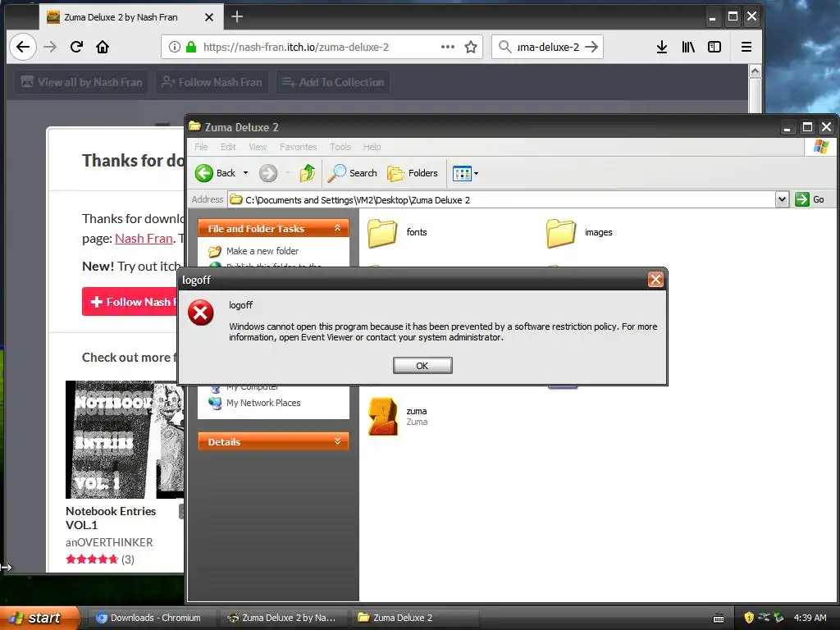Click the browser back arrow button
This screenshot has width=840, height=630.
(22, 47)
